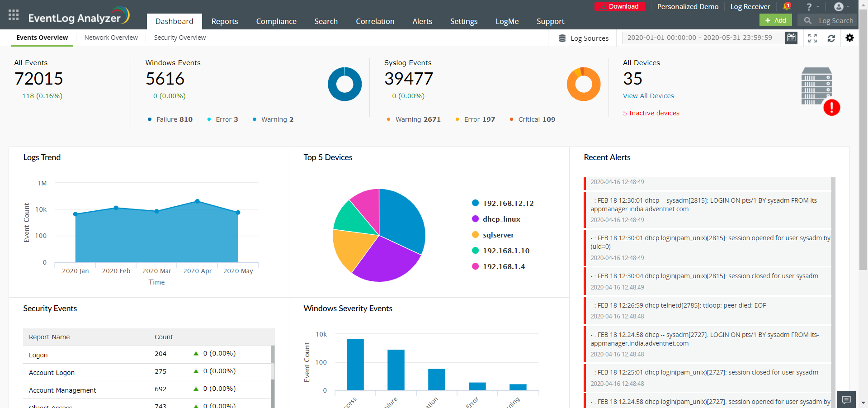Click the red Download button

click(619, 6)
